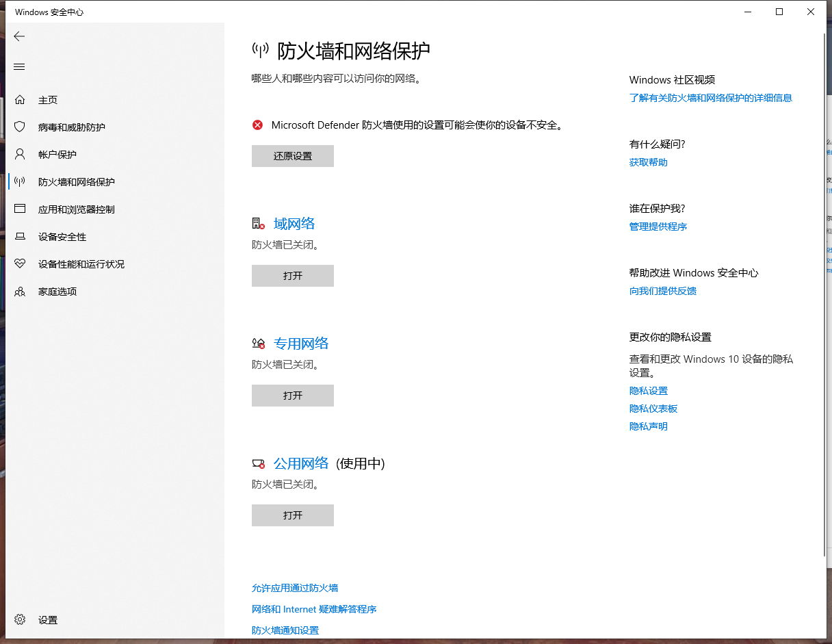
Task: 打开专用网络防火墙
Action: (x=293, y=396)
